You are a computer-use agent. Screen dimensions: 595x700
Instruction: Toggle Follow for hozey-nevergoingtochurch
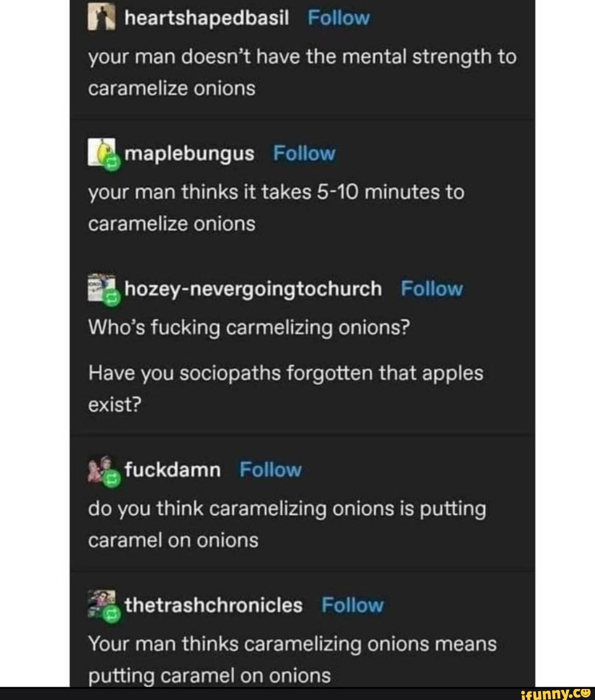[431, 288]
